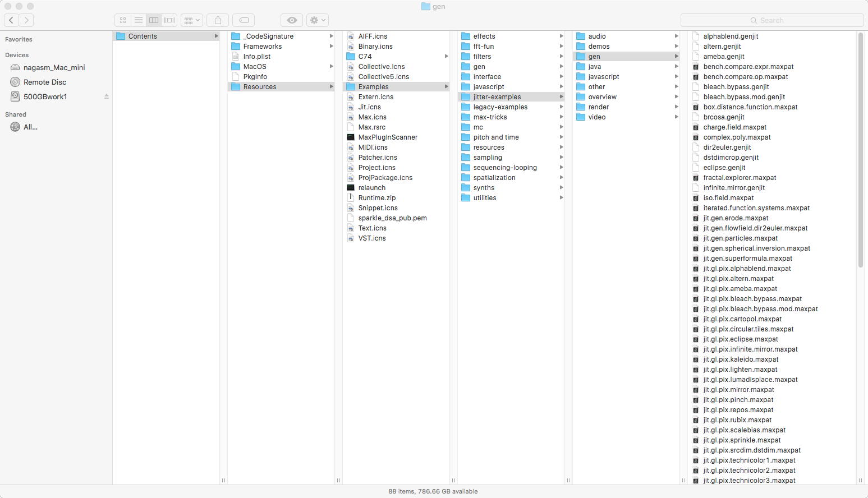The height and width of the screenshot is (498, 868).
Task: Switch to icon view
Action: [x=123, y=20]
